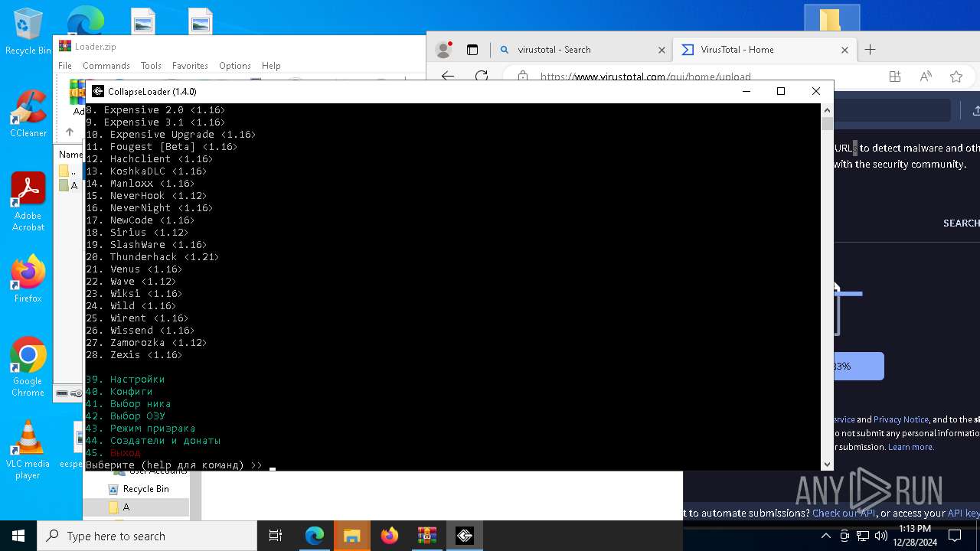This screenshot has height=551, width=980.
Task: Click Check our API link
Action: click(x=844, y=513)
